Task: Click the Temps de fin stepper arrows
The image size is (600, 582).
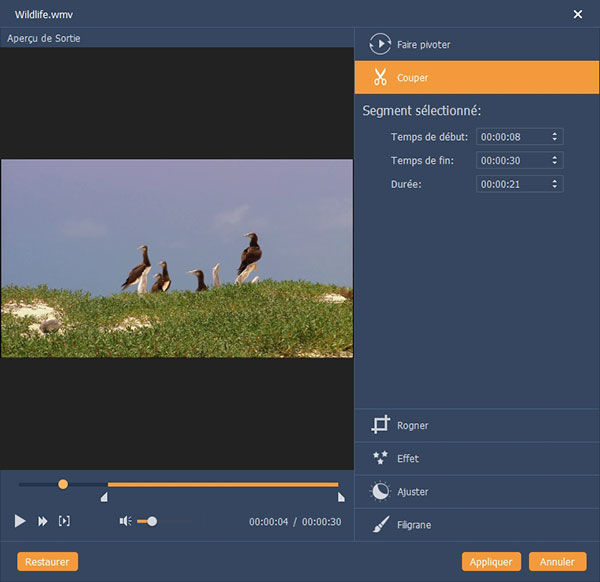Action: tap(555, 160)
